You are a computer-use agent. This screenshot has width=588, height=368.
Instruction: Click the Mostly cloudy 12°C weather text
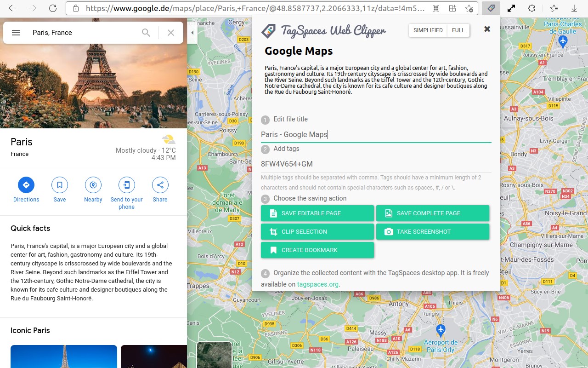[x=146, y=150]
